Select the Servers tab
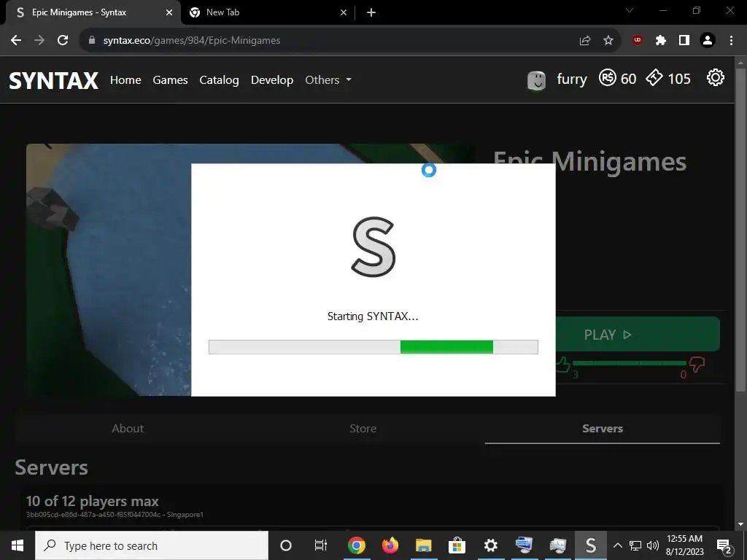Image resolution: width=747 pixels, height=560 pixels. tap(602, 429)
